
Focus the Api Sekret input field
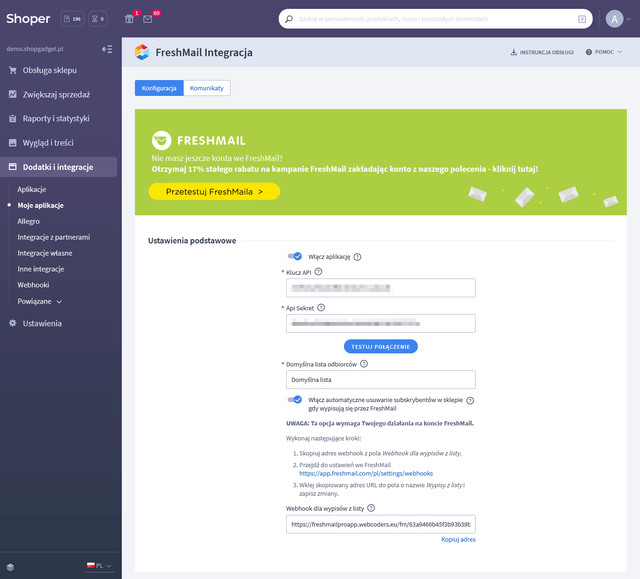pos(381,324)
